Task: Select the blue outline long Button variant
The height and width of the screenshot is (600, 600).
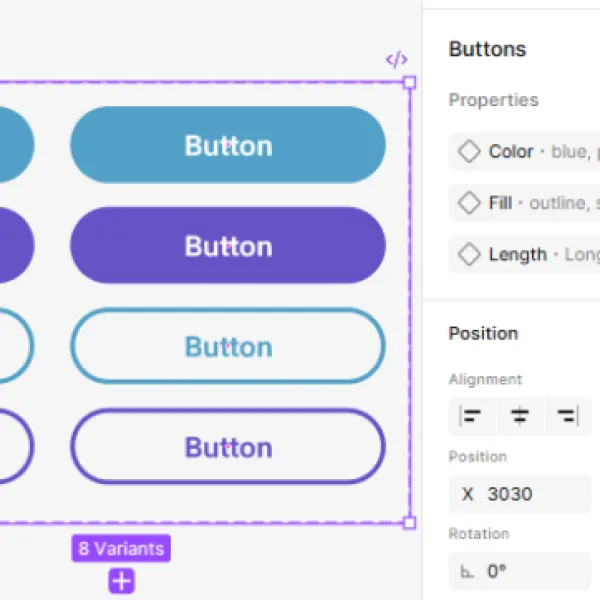Action: click(x=228, y=346)
